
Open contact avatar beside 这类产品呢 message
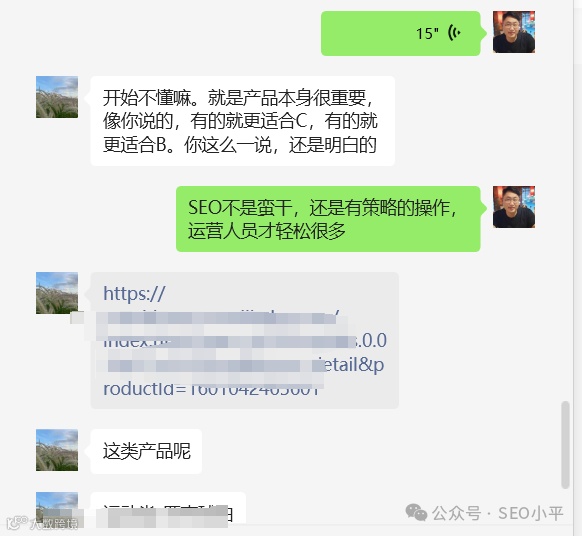point(57,450)
